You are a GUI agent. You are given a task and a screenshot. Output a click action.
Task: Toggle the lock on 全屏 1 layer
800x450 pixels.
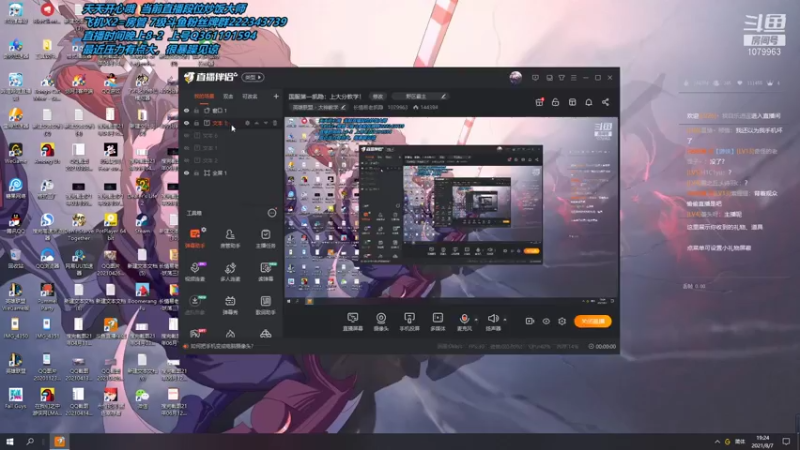coord(196,173)
